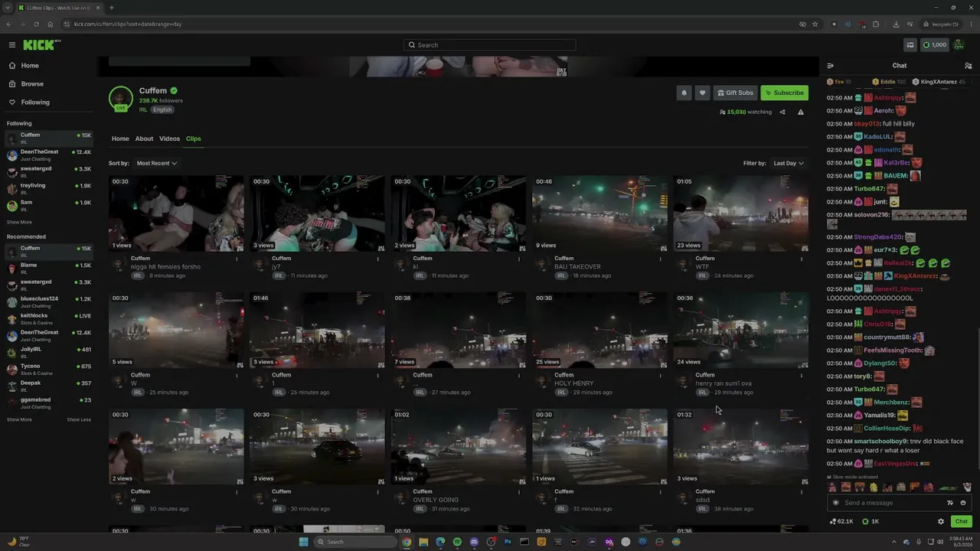Screen dimensions: 980x551
Task: Play the HOLY HENRY clip thumbnail
Action: coord(599,331)
